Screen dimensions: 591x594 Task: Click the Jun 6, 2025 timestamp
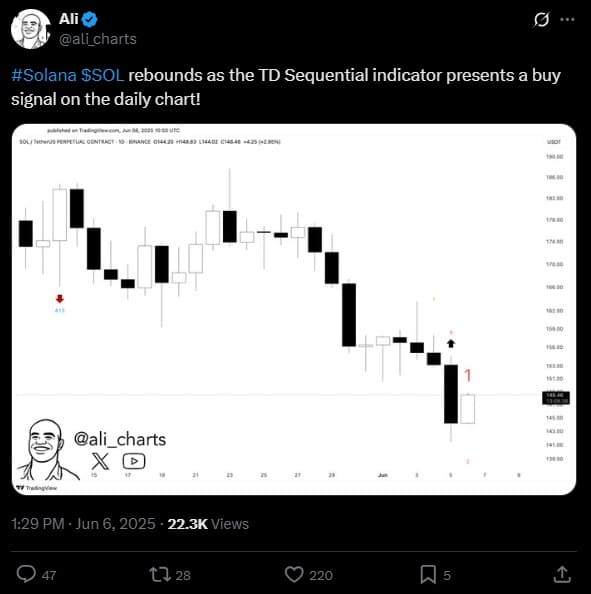pyautogui.click(x=116, y=524)
